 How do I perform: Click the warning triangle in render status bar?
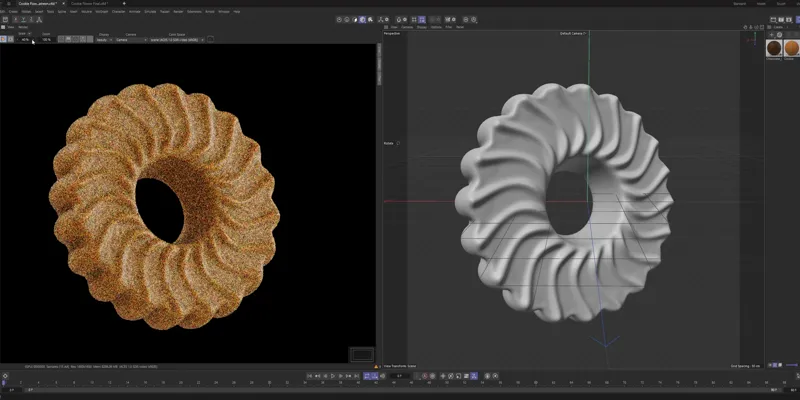point(376,366)
